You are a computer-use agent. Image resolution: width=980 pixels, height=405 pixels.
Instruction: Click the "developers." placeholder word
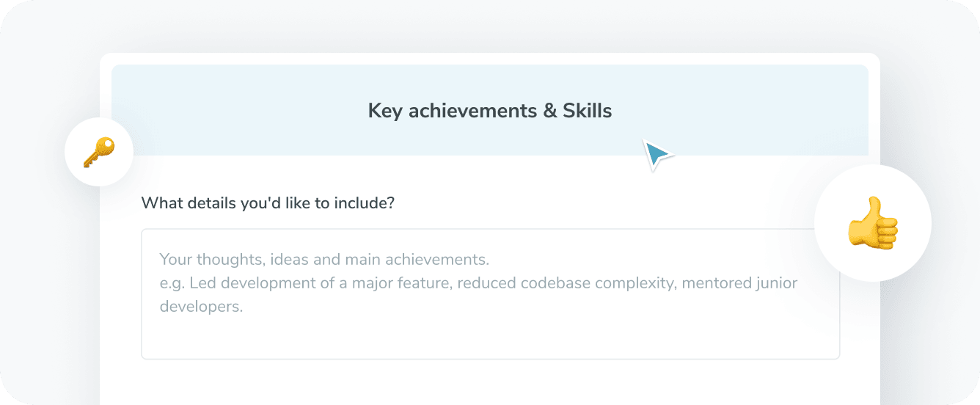(x=201, y=307)
